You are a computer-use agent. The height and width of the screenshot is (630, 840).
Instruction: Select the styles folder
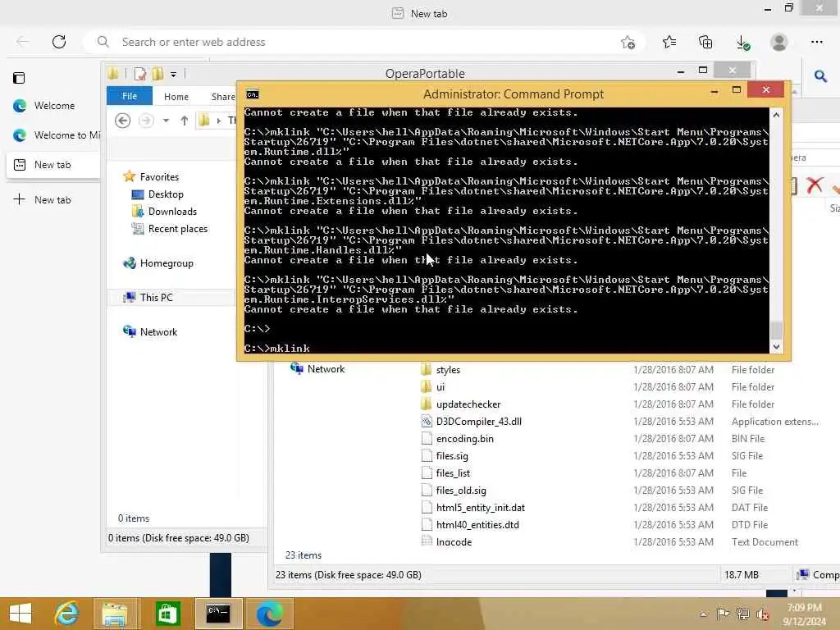point(448,370)
